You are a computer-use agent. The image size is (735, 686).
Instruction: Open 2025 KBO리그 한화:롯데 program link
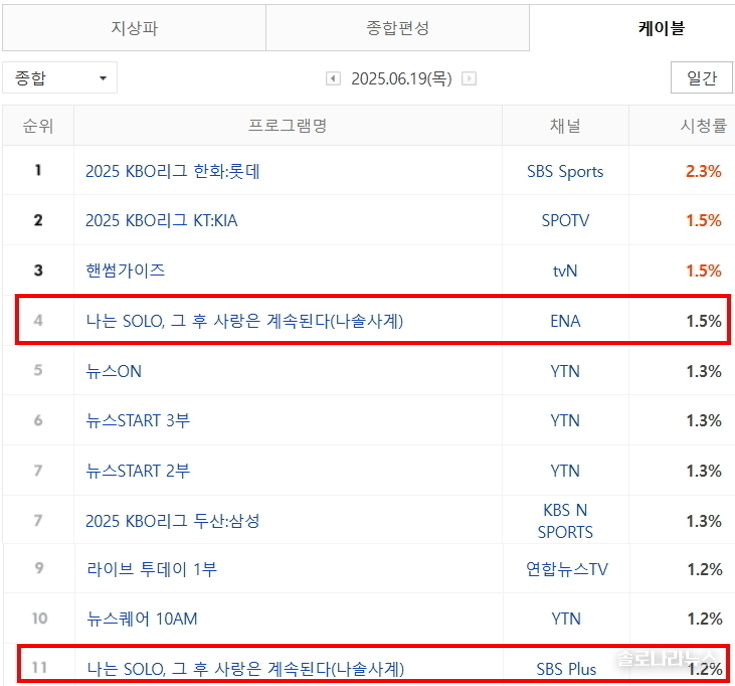pos(172,171)
